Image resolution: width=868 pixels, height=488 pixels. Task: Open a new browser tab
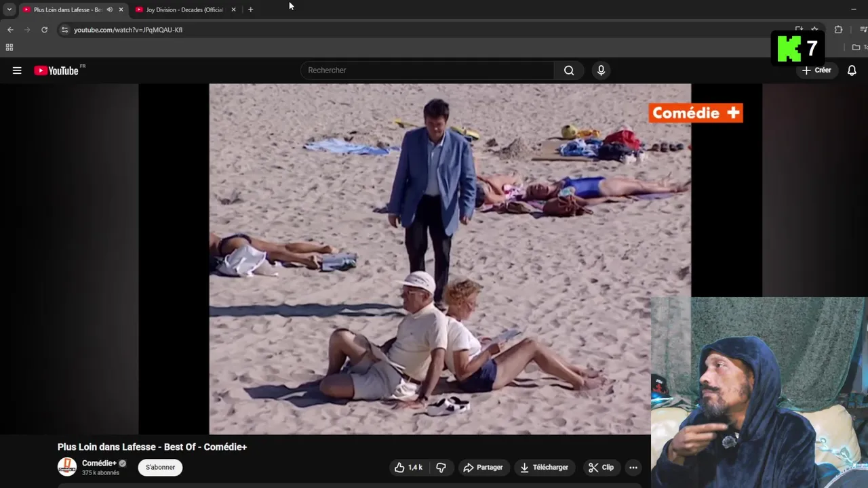(250, 9)
